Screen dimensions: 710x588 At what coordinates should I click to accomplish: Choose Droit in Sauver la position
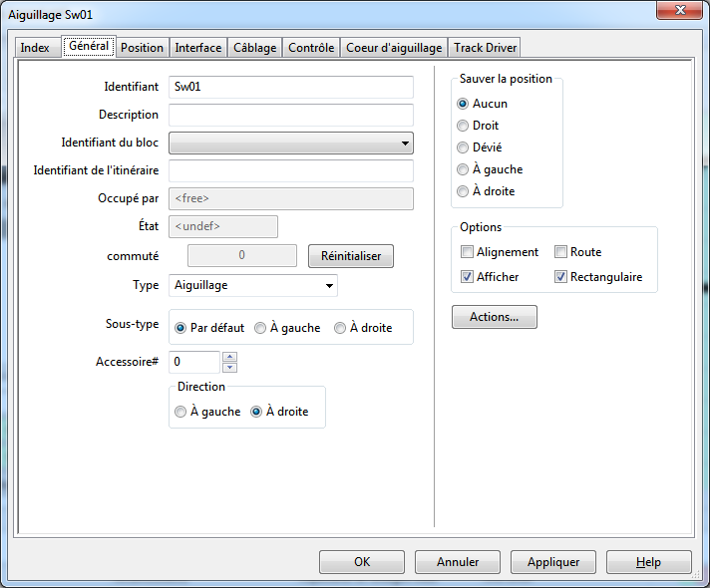463,126
